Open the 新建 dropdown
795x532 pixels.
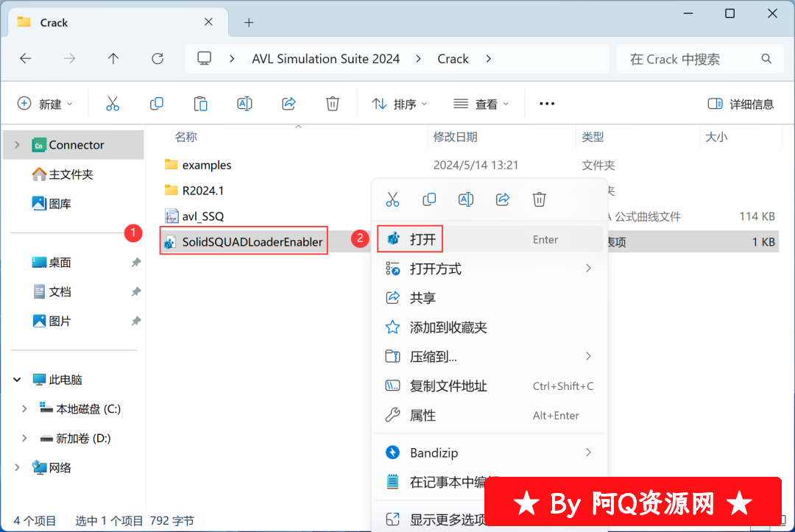coord(45,104)
